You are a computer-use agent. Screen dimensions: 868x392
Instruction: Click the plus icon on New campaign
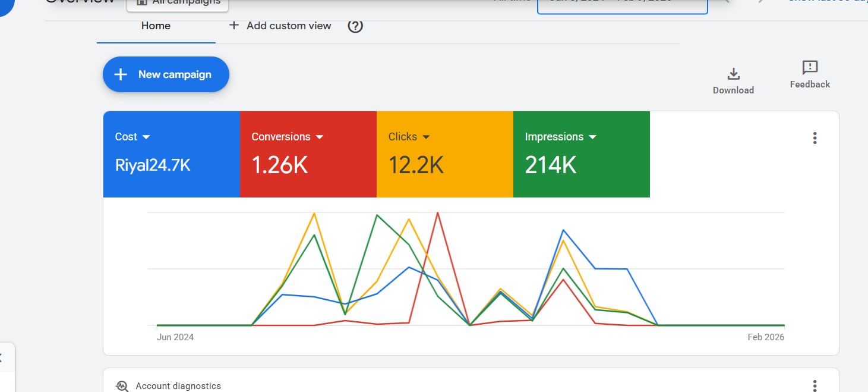[x=121, y=74]
